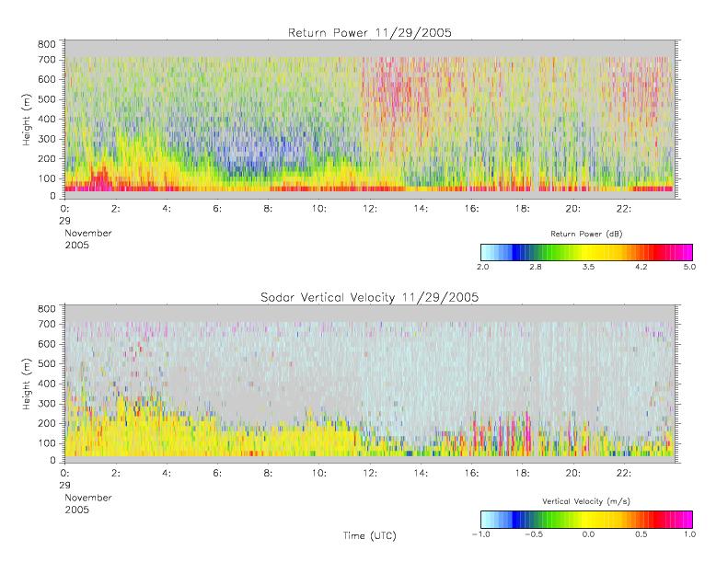Click the 12: time tick under Return Power plot
Screen dimensions: 728x562
(x=370, y=209)
